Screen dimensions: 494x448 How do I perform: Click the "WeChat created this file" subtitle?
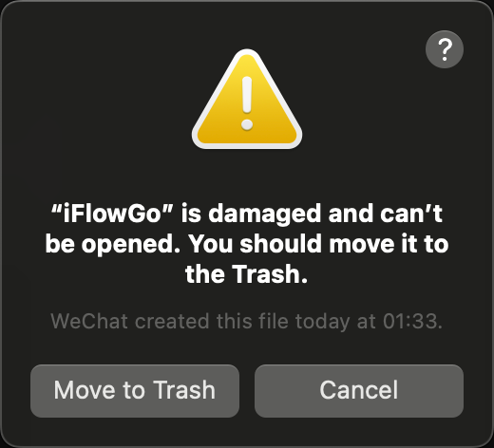pos(169,321)
